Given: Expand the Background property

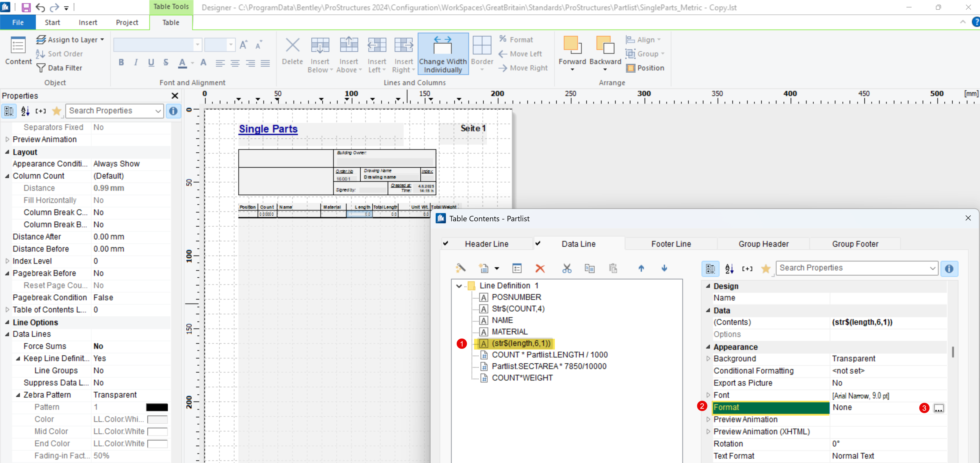Looking at the screenshot, I should click(708, 359).
